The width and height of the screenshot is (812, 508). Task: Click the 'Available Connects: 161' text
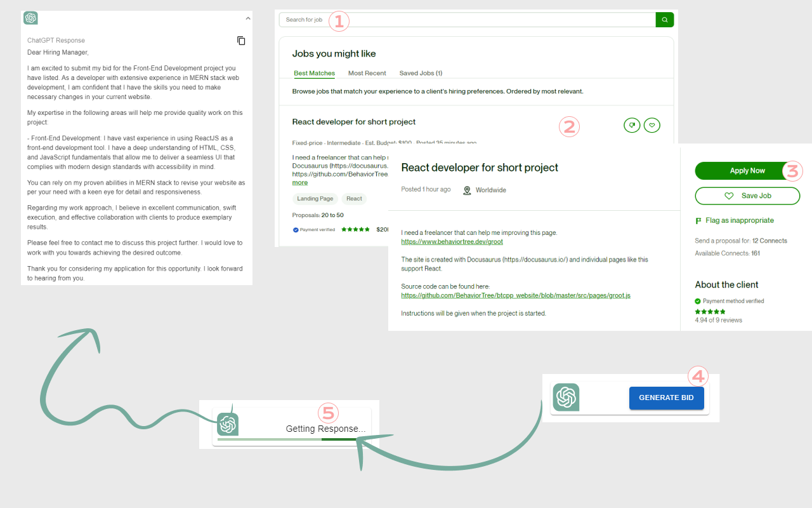[728, 253]
